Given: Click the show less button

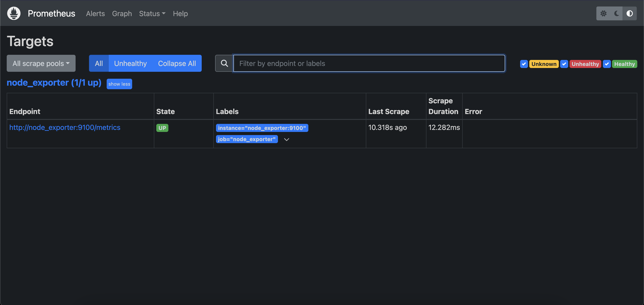Looking at the screenshot, I should tap(119, 84).
